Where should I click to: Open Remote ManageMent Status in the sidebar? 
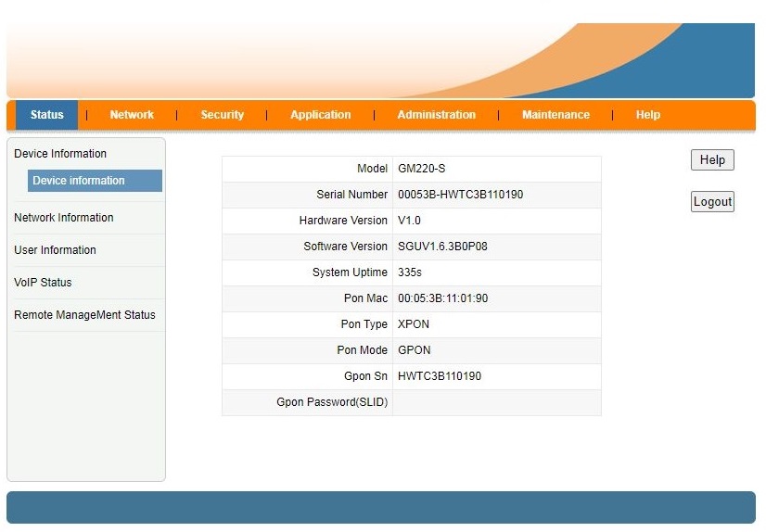[84, 315]
